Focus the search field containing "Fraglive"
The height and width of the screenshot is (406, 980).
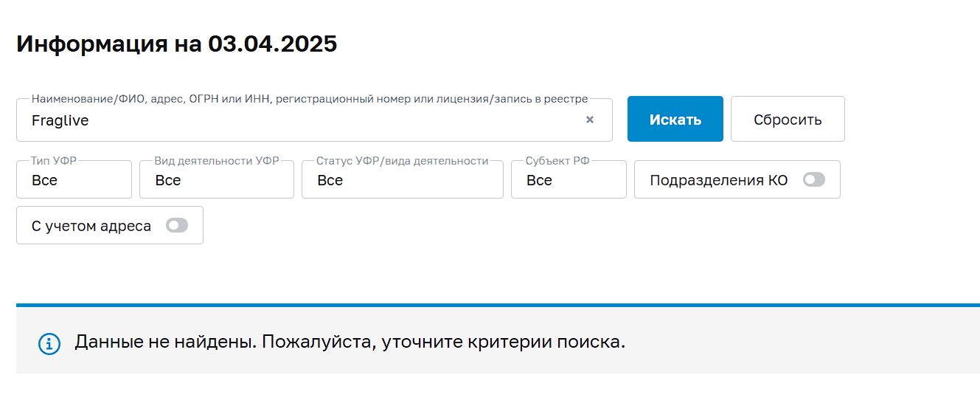point(295,120)
